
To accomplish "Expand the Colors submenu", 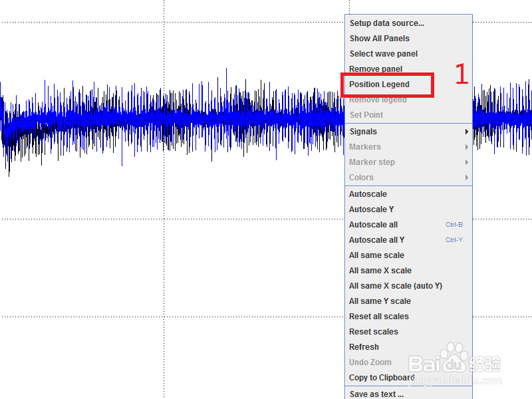I will point(408,177).
